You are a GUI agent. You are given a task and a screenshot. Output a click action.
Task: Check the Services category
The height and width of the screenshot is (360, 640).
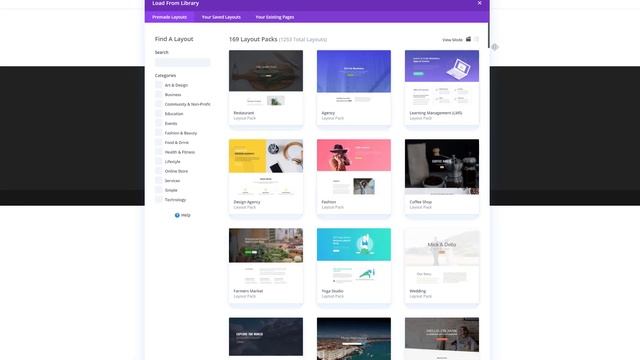click(158, 180)
